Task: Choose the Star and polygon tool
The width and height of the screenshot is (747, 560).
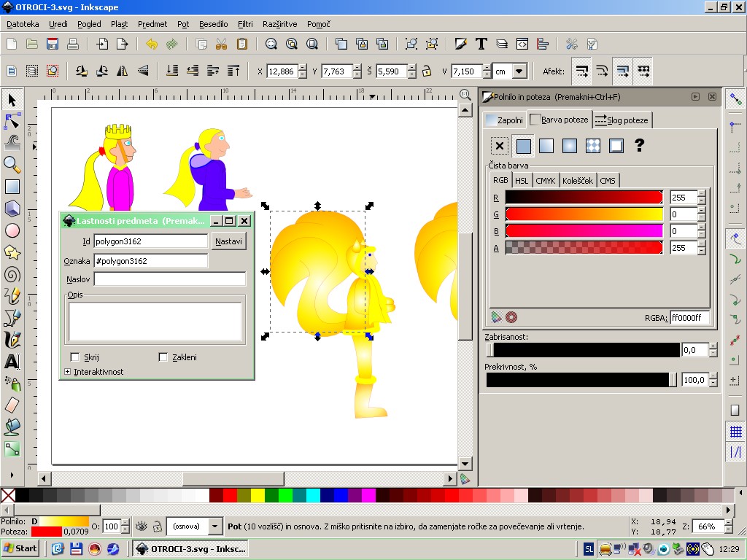Action: [x=12, y=252]
